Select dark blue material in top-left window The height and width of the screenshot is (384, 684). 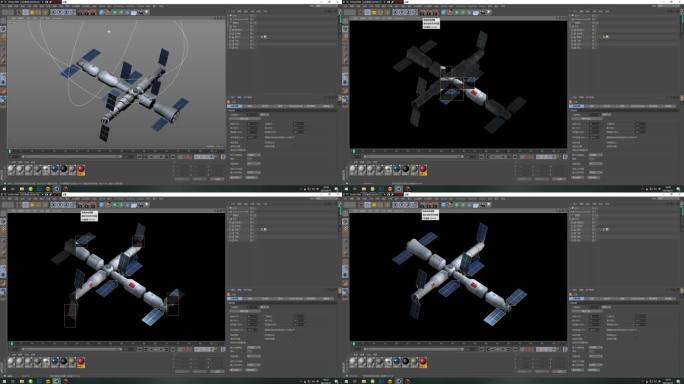[55, 169]
